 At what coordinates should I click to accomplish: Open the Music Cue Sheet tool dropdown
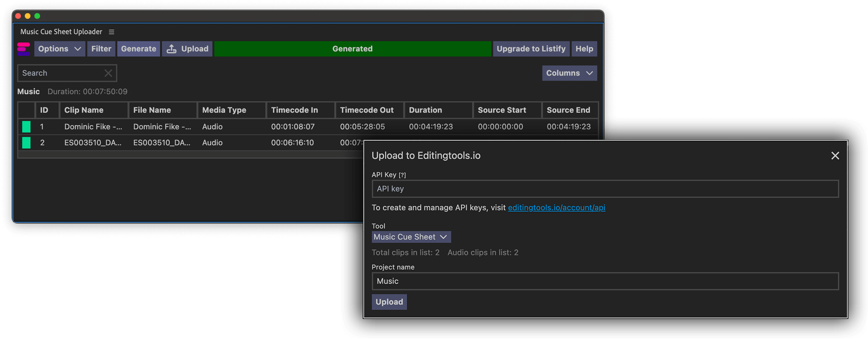(410, 237)
